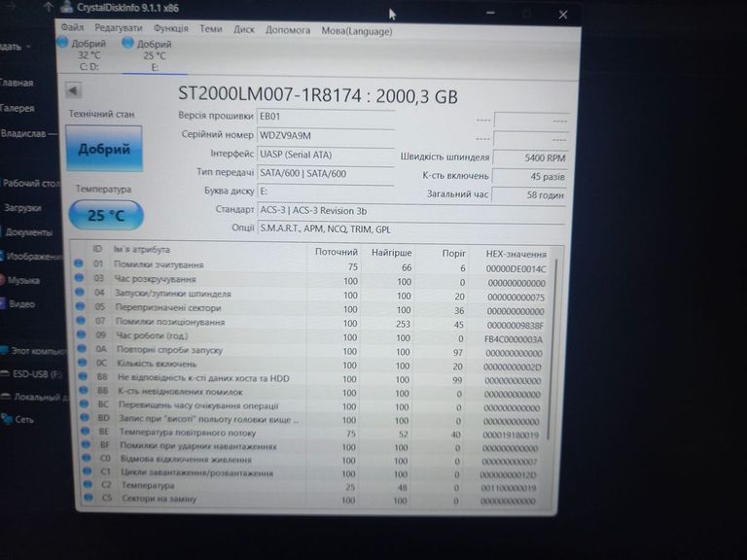Image resolution: width=747 pixels, height=560 pixels.
Task: Click status icon for attribute 05 Перепризначені сектори
Action: 80,306
